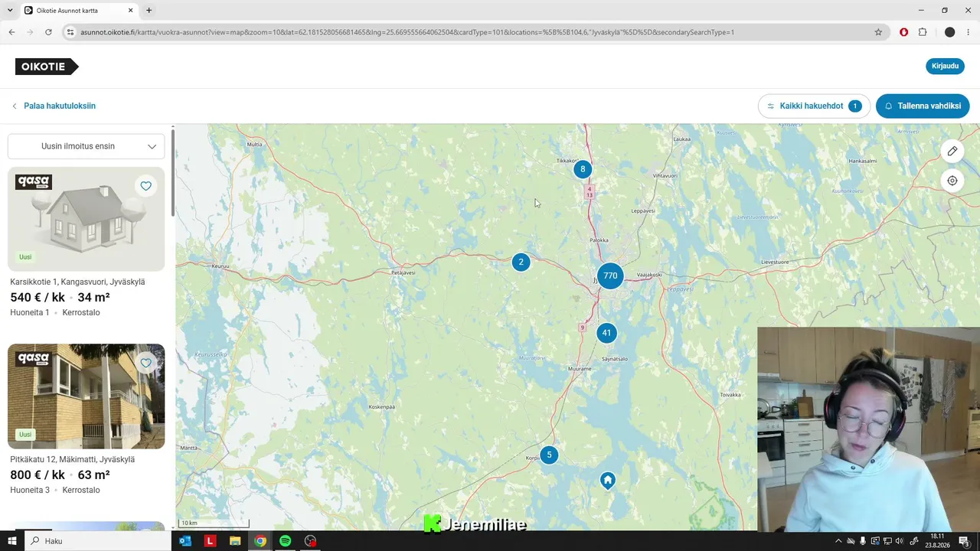Open the site information icon in address bar

pos(70,32)
